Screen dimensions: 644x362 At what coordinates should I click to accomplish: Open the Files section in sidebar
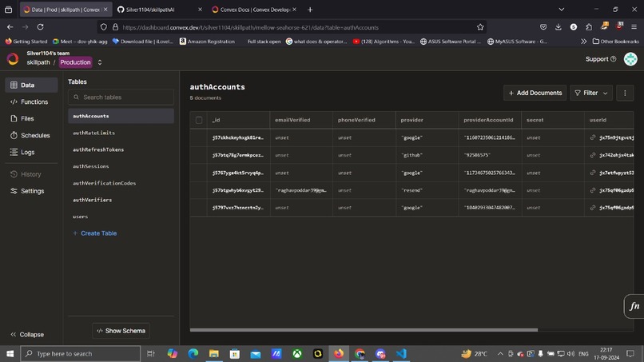coord(31,119)
